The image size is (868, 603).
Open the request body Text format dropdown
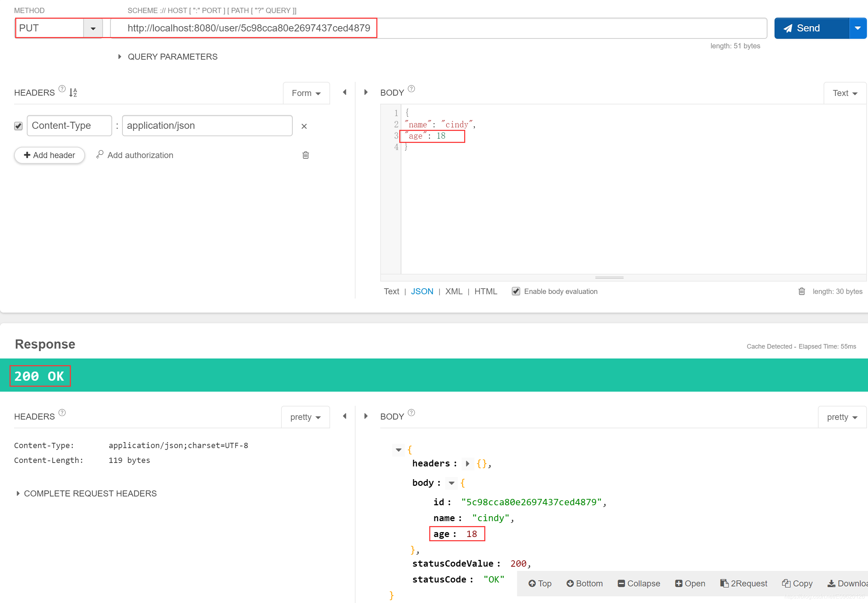(x=845, y=93)
